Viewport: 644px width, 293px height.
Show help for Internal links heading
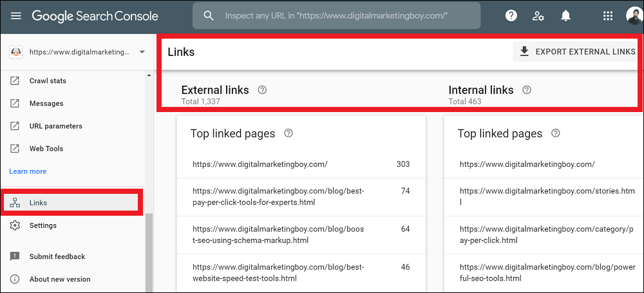point(527,90)
